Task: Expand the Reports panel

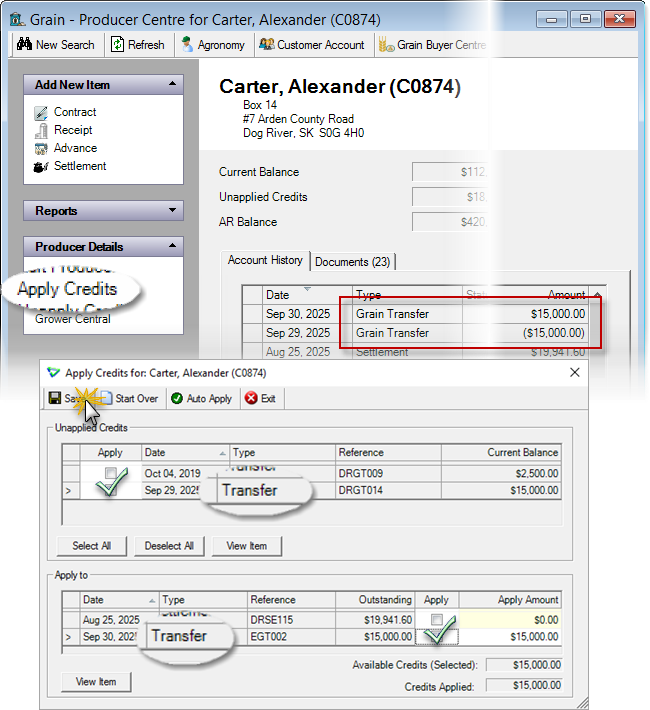Action: coord(172,210)
